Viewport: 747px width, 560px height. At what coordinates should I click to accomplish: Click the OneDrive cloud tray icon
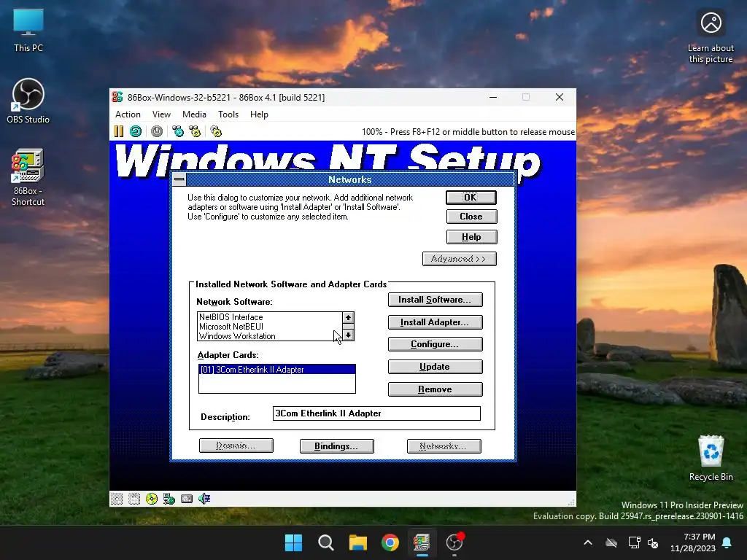point(611,542)
